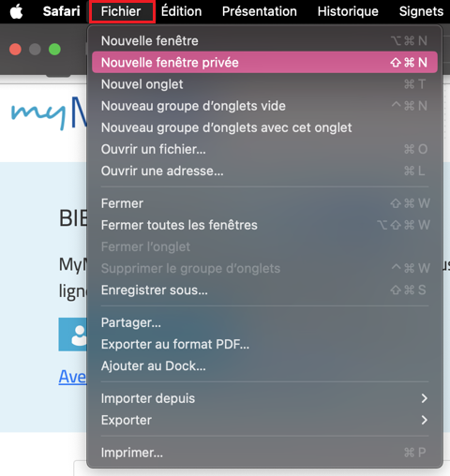Select Exporter au format PDF…
Screen dimensions: 450x476
click(x=264, y=344)
